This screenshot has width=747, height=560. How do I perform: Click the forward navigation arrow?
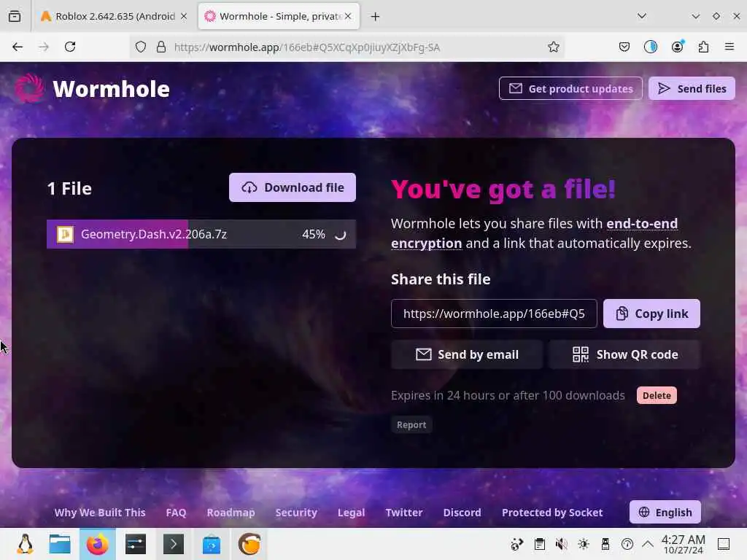coord(44,47)
